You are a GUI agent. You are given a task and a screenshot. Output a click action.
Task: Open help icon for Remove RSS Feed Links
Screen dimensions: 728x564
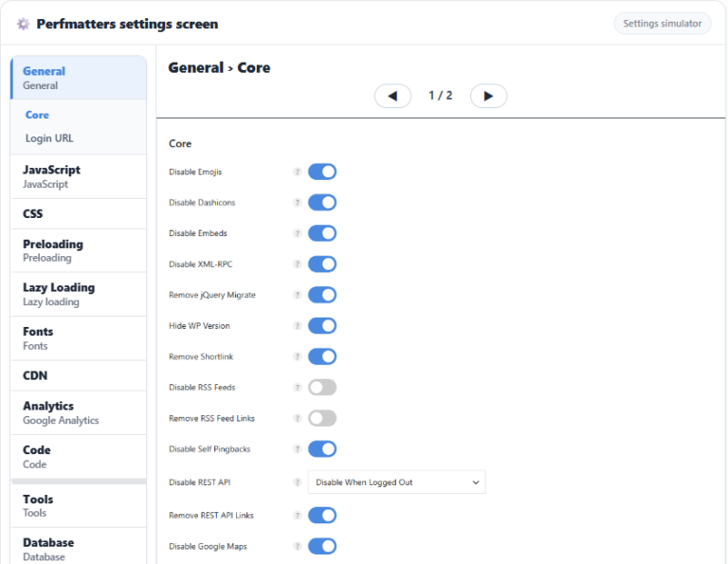click(x=298, y=418)
